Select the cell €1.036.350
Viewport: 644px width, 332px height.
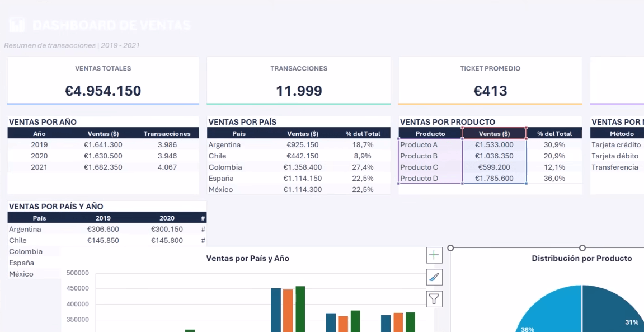(x=494, y=156)
